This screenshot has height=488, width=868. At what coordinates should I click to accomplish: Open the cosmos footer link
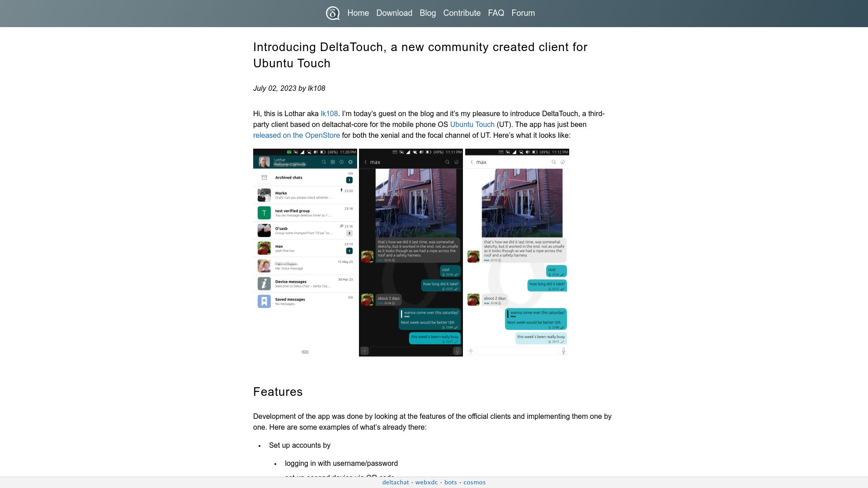pos(474,483)
